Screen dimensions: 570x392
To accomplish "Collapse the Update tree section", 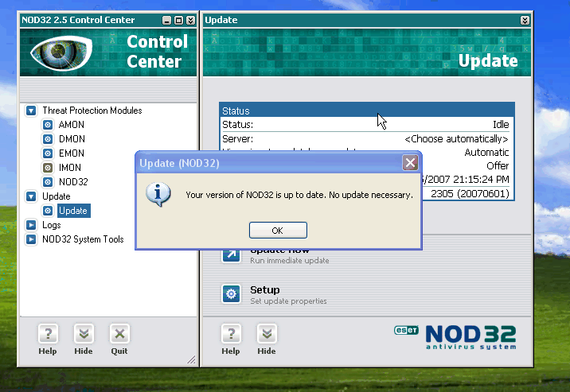I will pyautogui.click(x=31, y=196).
